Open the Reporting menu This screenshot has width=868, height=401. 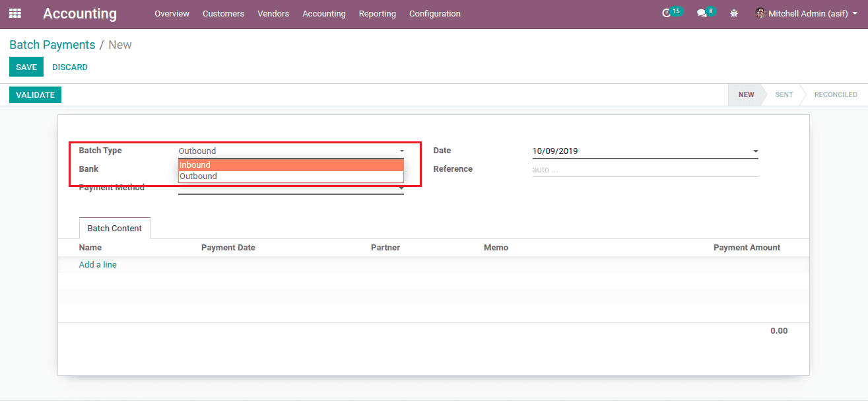378,14
